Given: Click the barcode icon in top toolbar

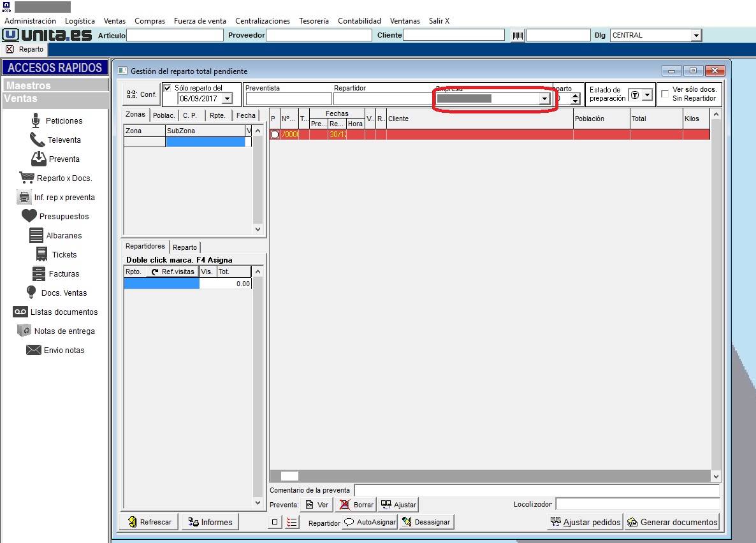Looking at the screenshot, I should 518,36.
